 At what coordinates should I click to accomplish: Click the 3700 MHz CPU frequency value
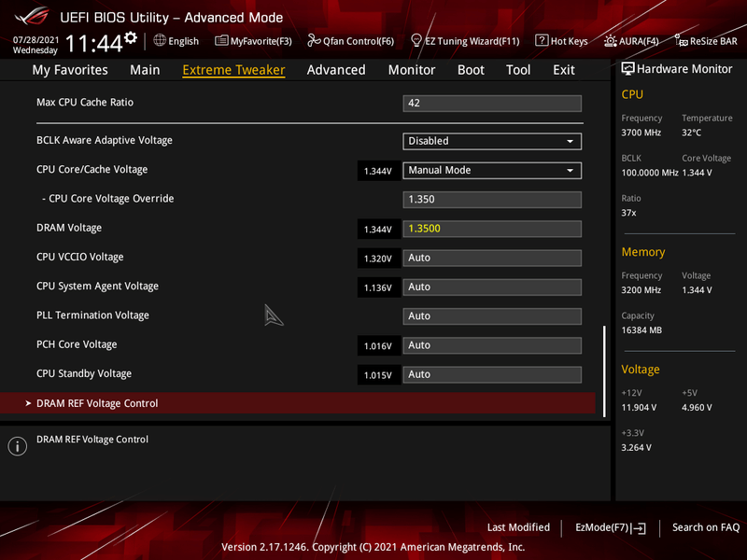click(x=641, y=133)
